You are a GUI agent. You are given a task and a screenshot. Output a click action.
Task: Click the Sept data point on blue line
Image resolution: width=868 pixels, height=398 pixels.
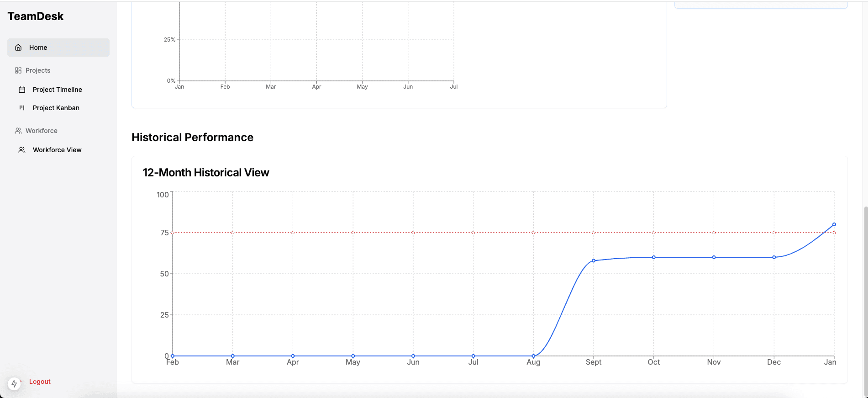[x=594, y=261]
